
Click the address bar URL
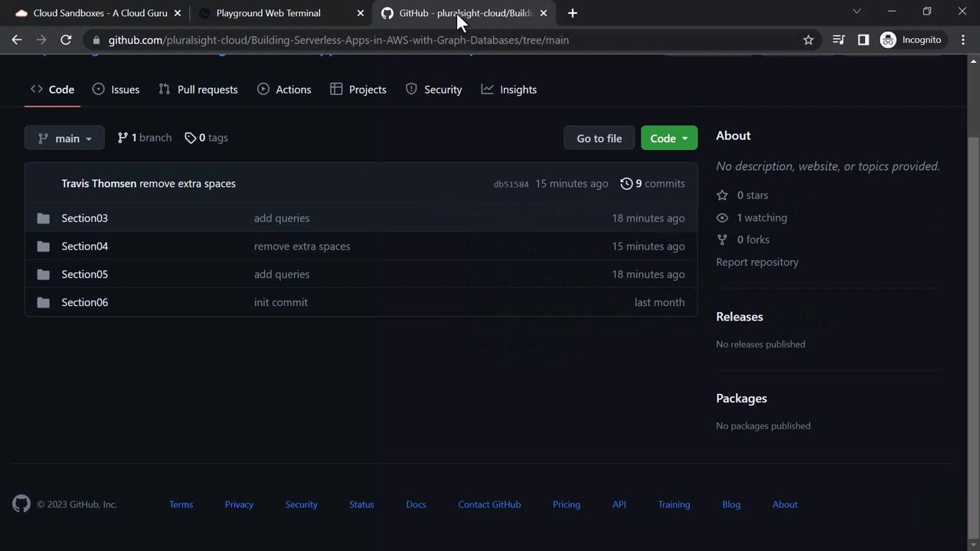pyautogui.click(x=338, y=40)
